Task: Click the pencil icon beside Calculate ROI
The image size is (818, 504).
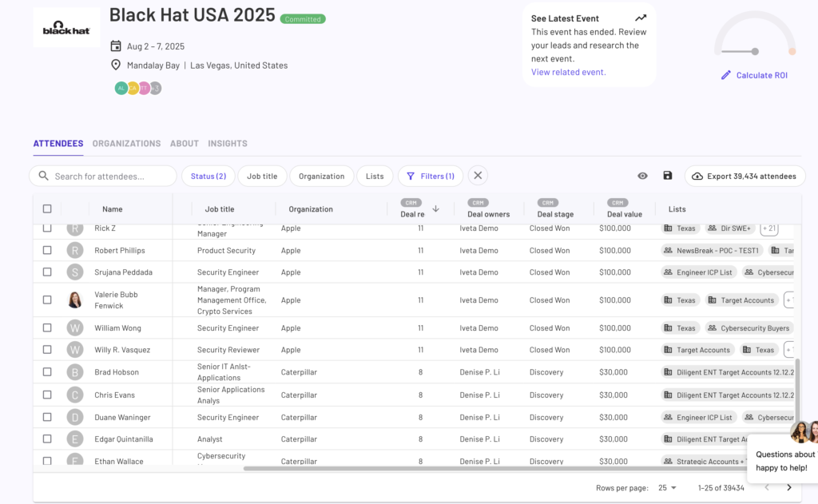Action: pos(725,75)
